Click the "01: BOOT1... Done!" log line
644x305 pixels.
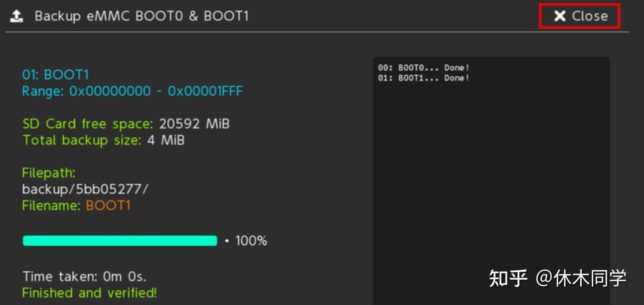[423, 78]
